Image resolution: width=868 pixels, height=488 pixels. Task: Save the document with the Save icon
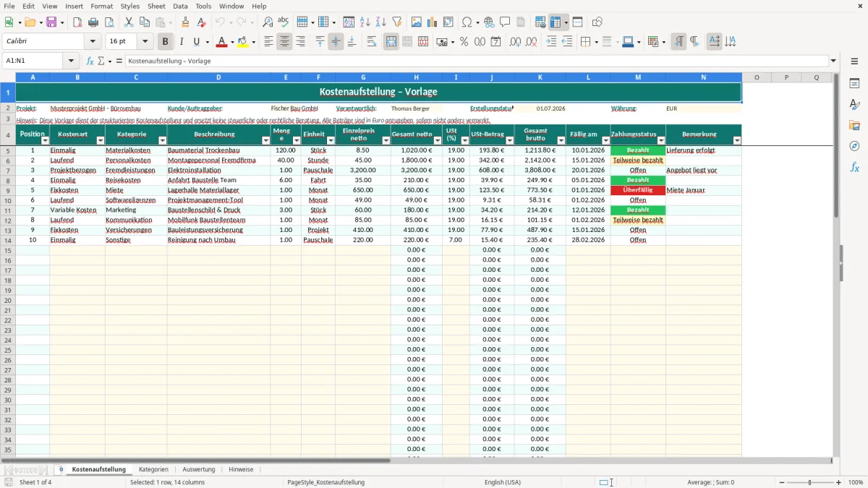(x=51, y=22)
